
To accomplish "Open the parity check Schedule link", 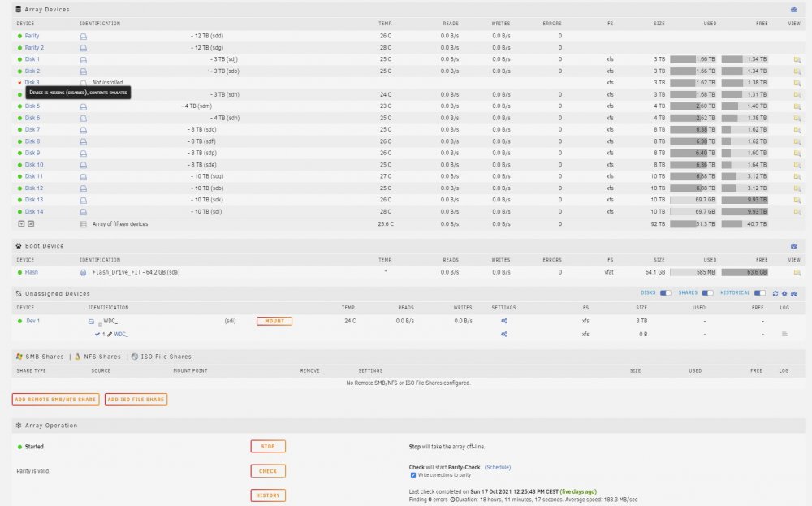I will [498, 467].
